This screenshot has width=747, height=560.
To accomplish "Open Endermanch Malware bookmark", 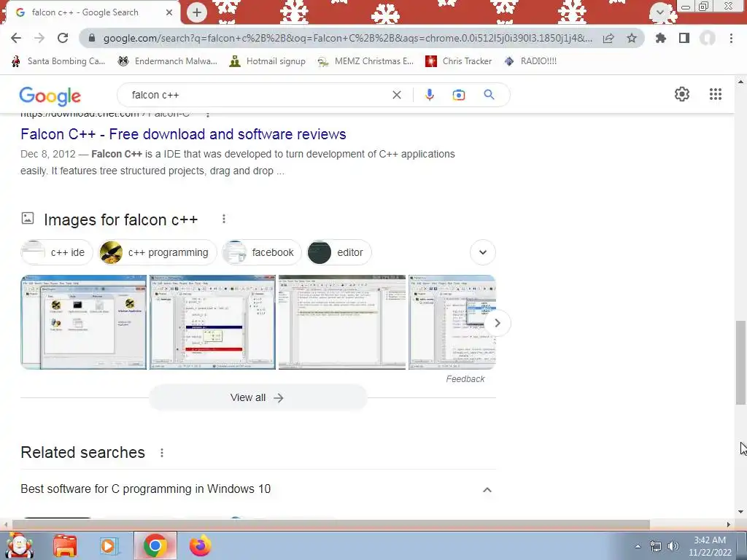I will 167,61.
